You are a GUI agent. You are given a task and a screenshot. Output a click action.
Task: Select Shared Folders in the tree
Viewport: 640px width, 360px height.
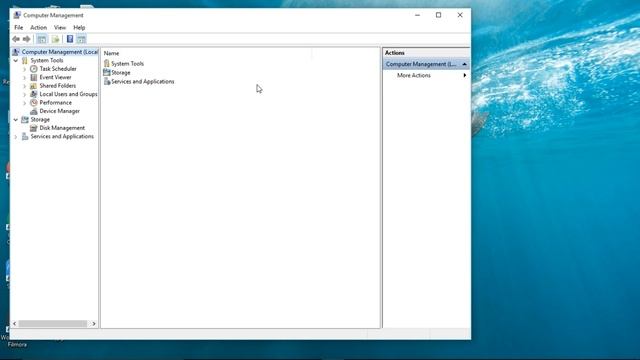pyautogui.click(x=58, y=86)
